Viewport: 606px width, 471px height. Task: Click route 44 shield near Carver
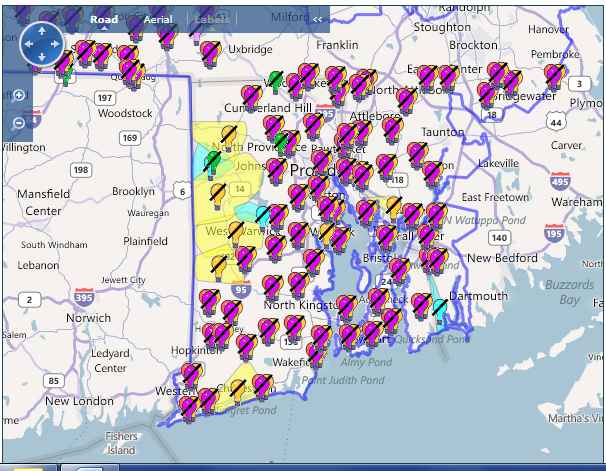click(556, 122)
